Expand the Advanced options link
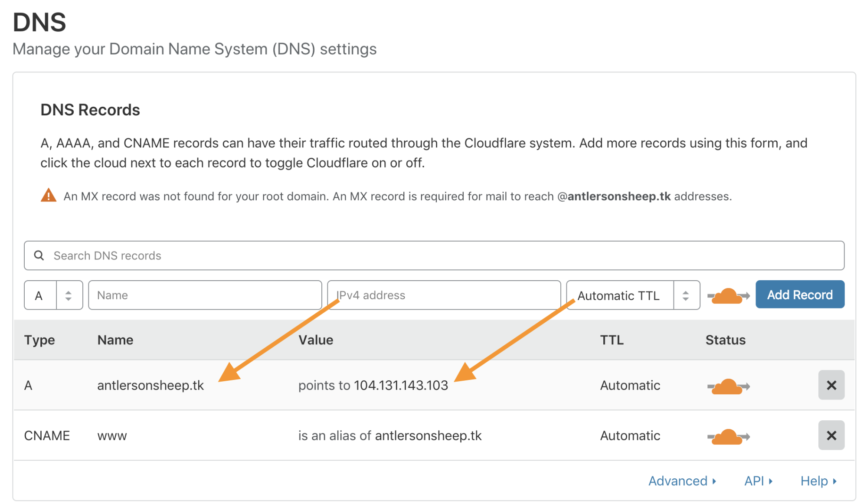Viewport: 867px width, 504px height. point(682,481)
